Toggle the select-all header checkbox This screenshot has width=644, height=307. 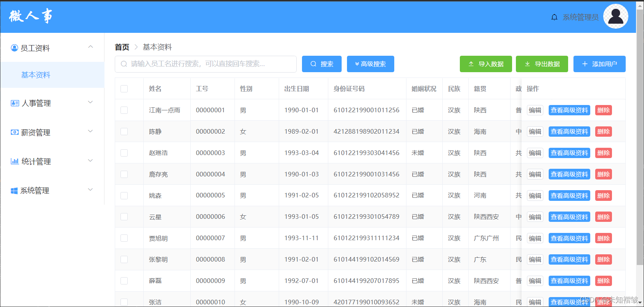[124, 89]
